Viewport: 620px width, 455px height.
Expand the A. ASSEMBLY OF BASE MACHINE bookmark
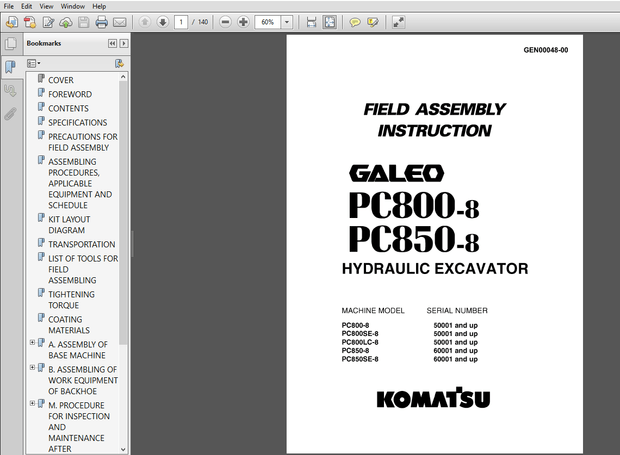pyautogui.click(x=32, y=343)
